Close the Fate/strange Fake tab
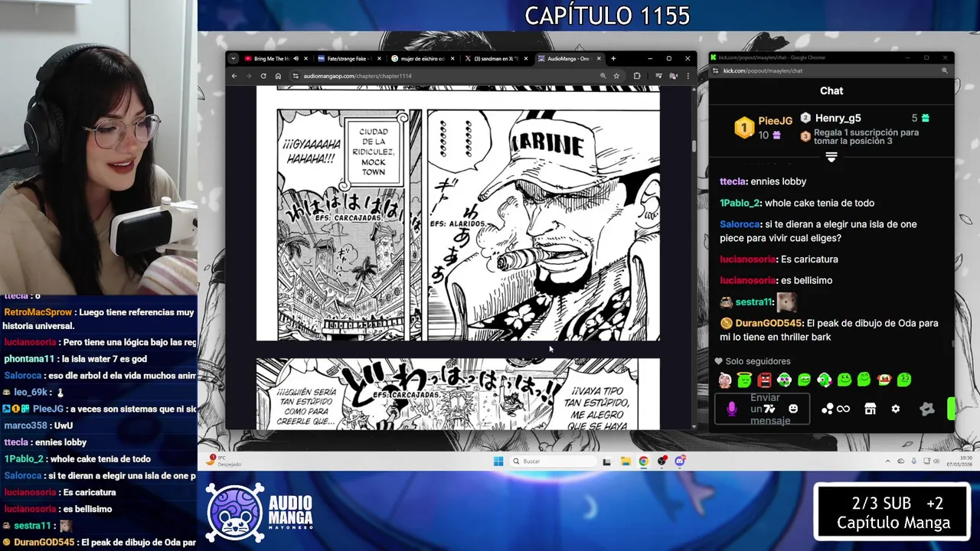 380,58
